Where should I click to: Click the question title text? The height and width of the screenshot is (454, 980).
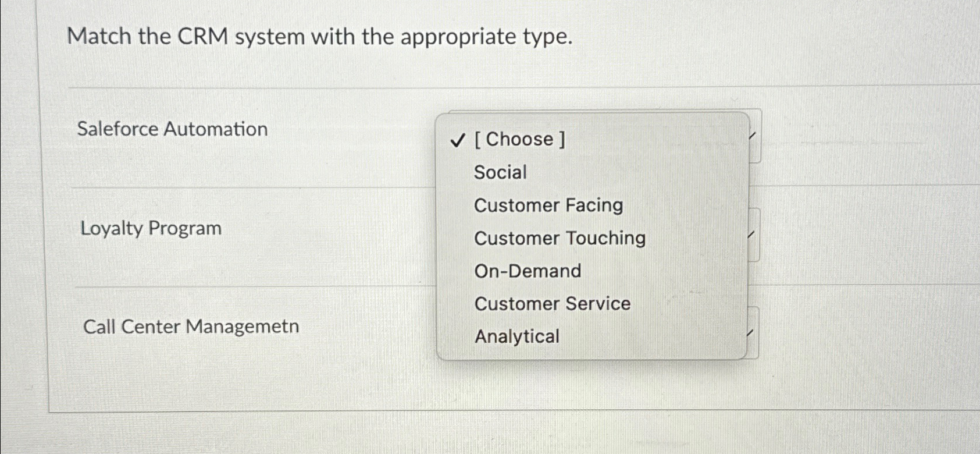point(320,37)
